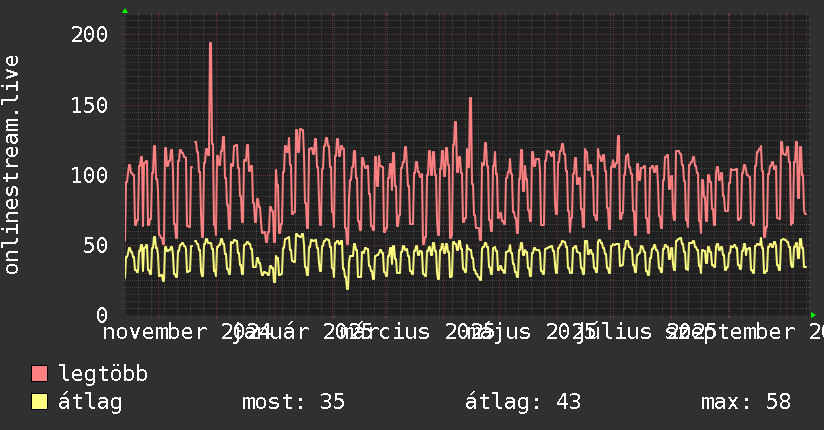Image resolution: width=824 pixels, height=430 pixels.
Task: Select the átlag legend label beside yellow swatch
Action: [90, 402]
